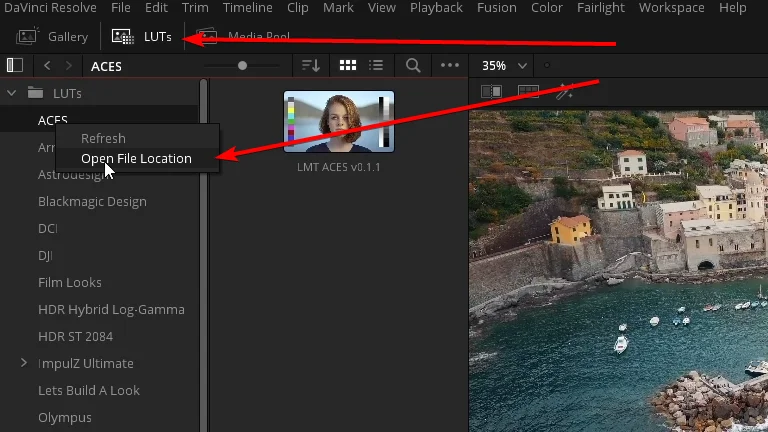This screenshot has height=432, width=768.
Task: Select the HDR Hybrid Log-Gamma folder
Action: tap(111, 310)
